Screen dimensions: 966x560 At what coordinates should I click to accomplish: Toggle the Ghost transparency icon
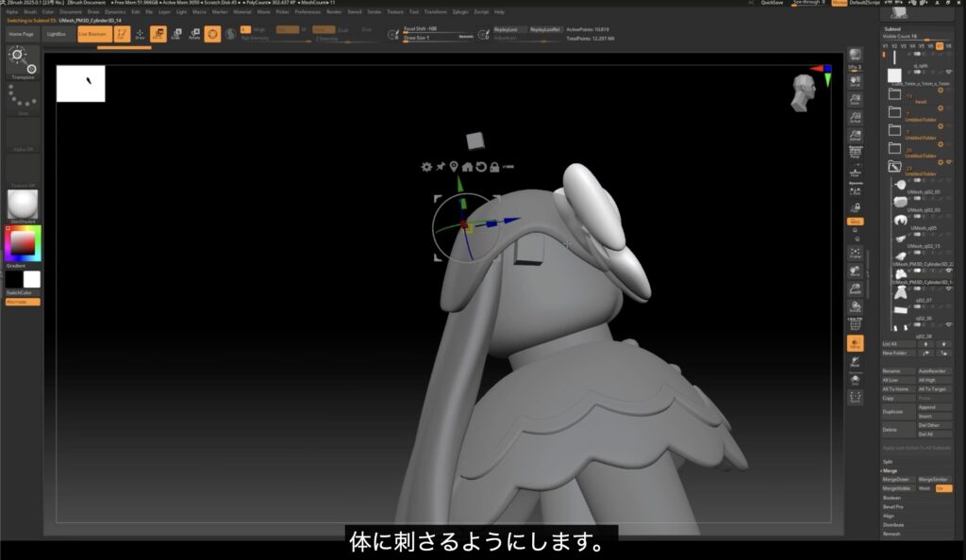[x=855, y=362]
